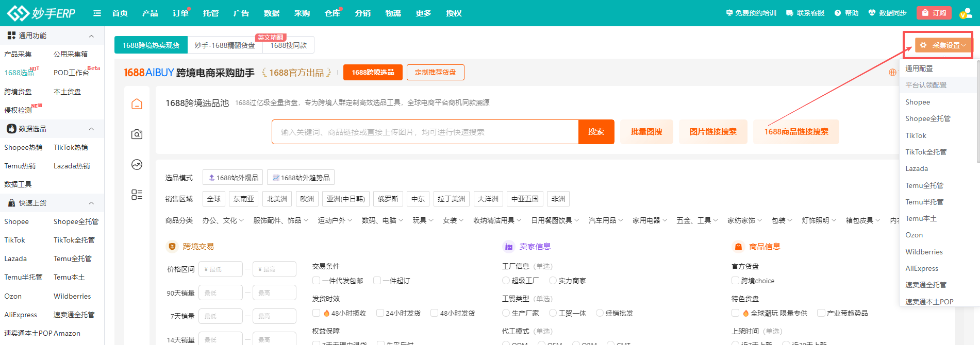Collapse the 快速上货 sidebar section

click(x=91, y=203)
